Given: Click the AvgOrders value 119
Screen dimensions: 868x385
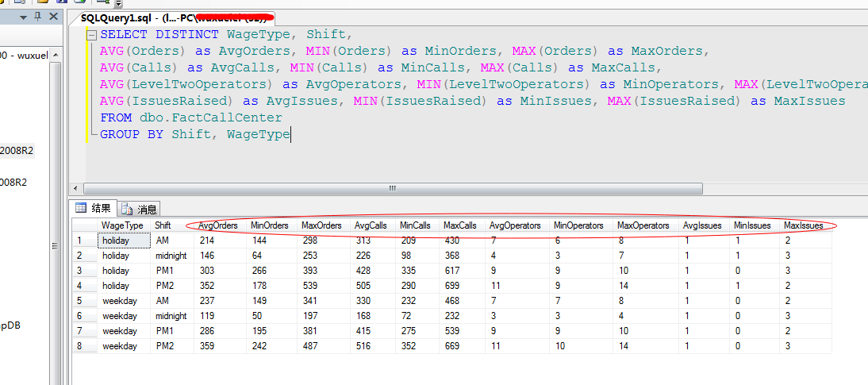Looking at the screenshot, I should point(220,316).
